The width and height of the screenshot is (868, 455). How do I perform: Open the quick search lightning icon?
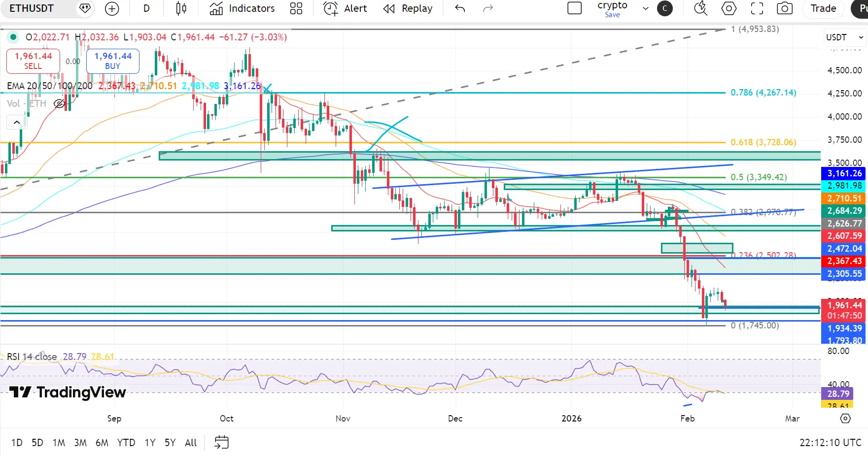700,8
